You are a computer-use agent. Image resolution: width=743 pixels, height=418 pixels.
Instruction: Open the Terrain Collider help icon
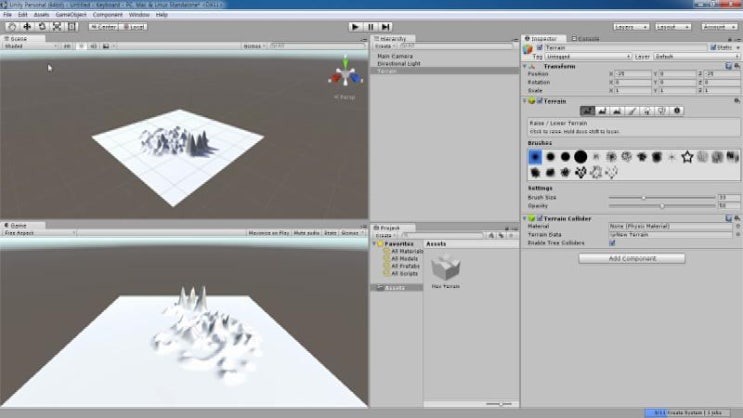pyautogui.click(x=729, y=218)
